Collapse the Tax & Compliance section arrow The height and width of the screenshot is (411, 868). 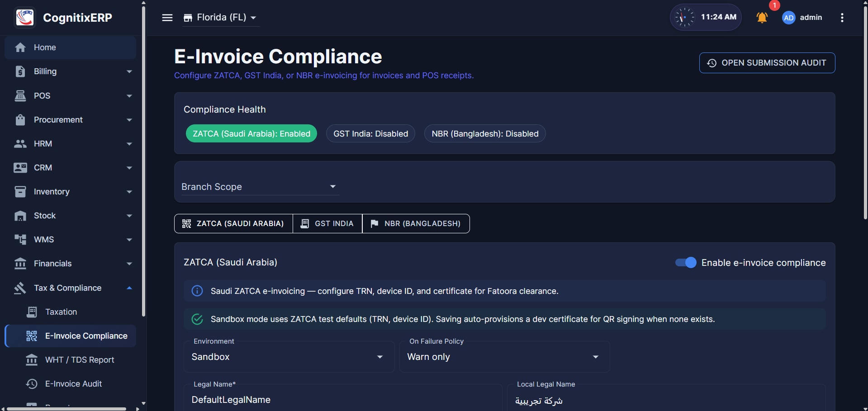(x=129, y=288)
